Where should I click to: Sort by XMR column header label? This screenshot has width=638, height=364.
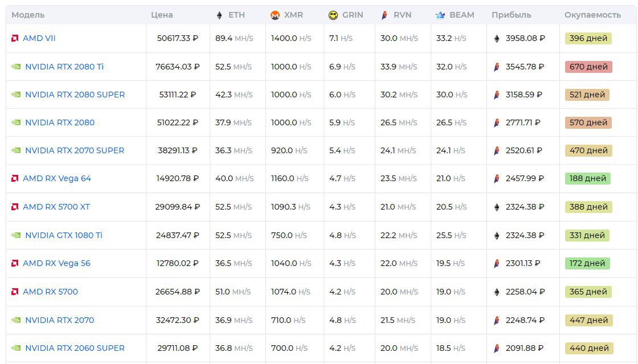point(293,15)
